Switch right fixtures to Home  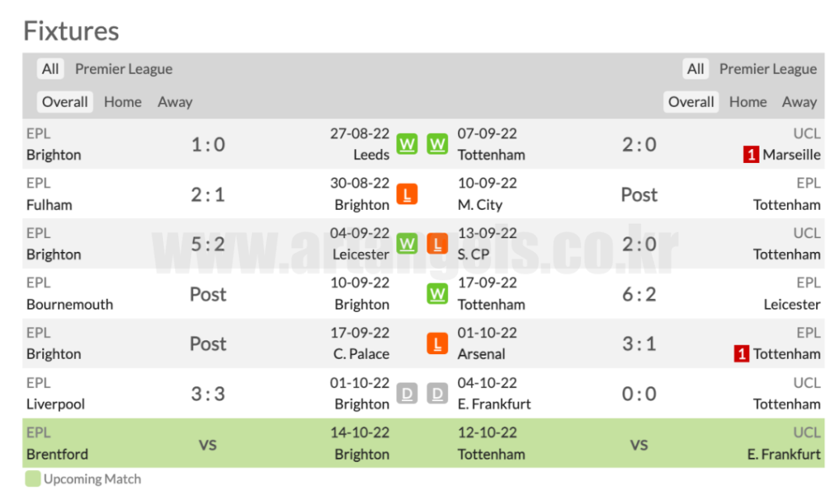[x=747, y=102]
